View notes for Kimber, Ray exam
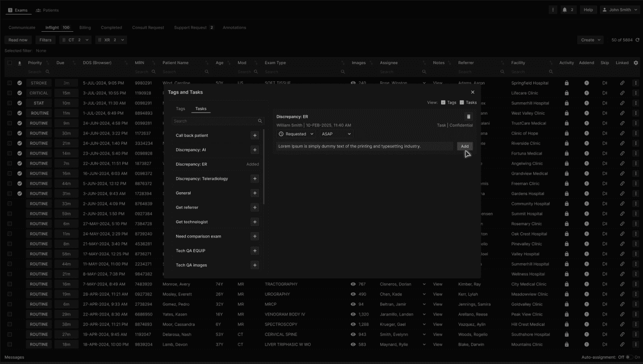 pos(437,284)
